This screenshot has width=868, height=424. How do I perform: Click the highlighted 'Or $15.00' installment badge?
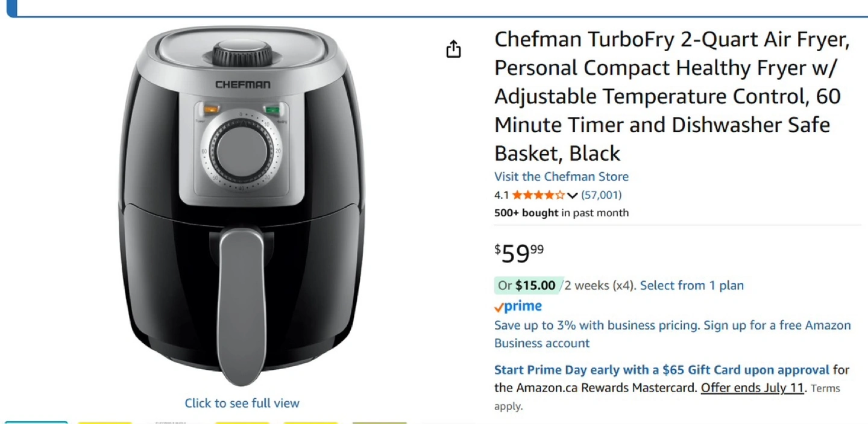(527, 285)
